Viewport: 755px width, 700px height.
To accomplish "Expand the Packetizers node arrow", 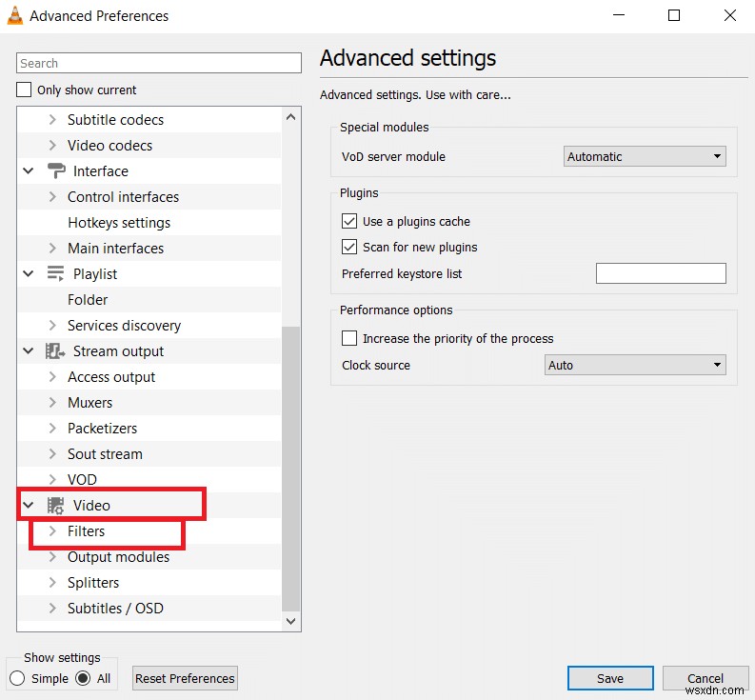I will click(x=52, y=429).
